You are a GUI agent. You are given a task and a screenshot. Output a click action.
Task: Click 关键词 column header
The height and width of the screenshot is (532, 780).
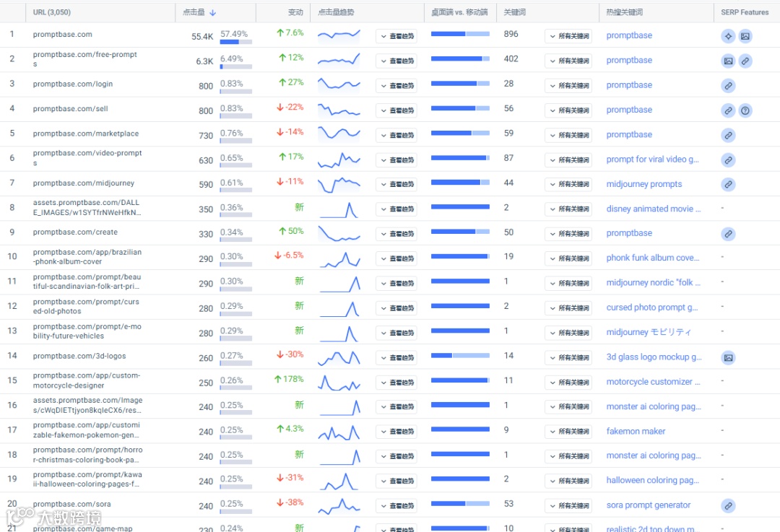click(x=514, y=12)
